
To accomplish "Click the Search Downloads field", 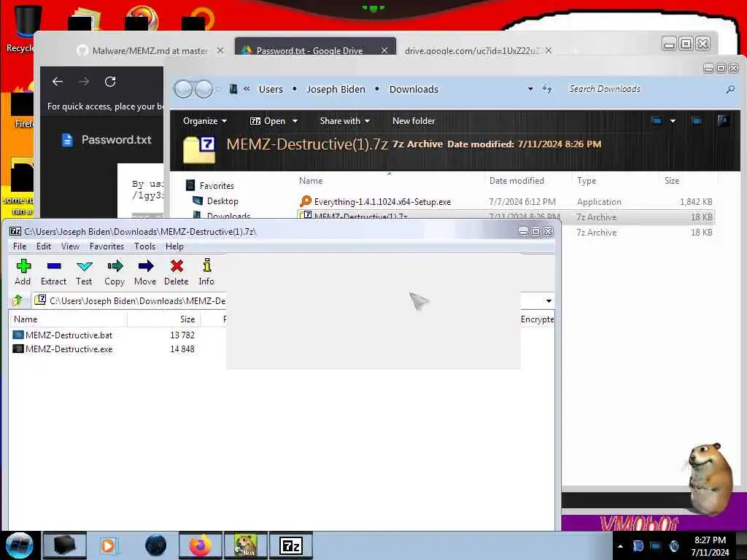I will [643, 89].
